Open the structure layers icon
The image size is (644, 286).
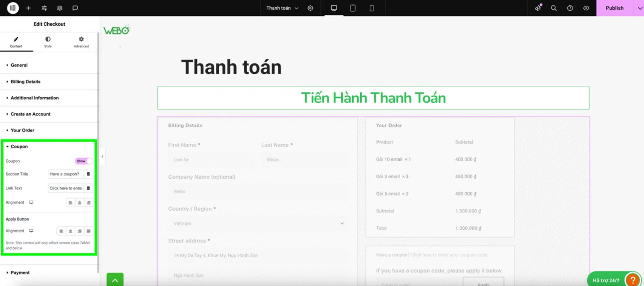[60, 8]
